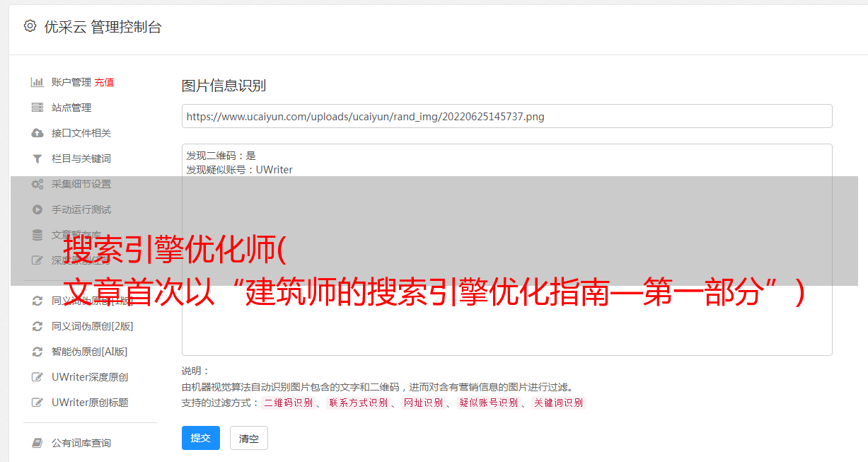Viewport: 868px width, 462px height.
Task: Open 栏目与关键词 in sidebar
Action: point(81,158)
